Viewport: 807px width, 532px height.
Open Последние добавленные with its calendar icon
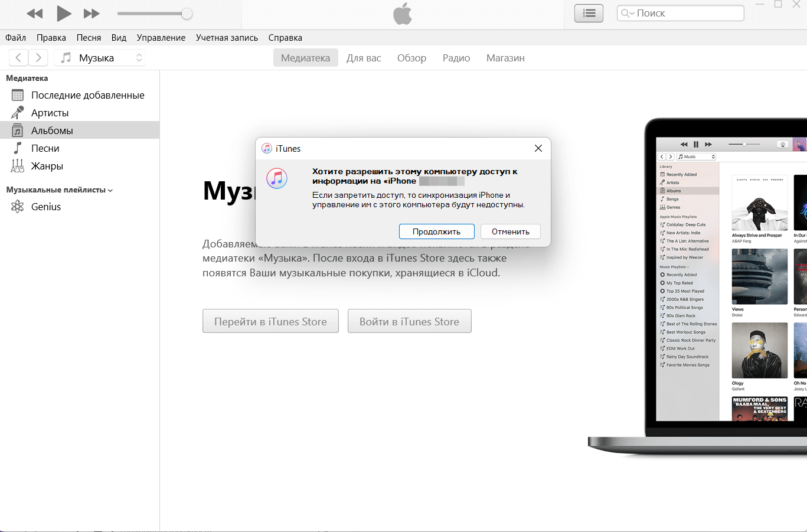[17, 94]
